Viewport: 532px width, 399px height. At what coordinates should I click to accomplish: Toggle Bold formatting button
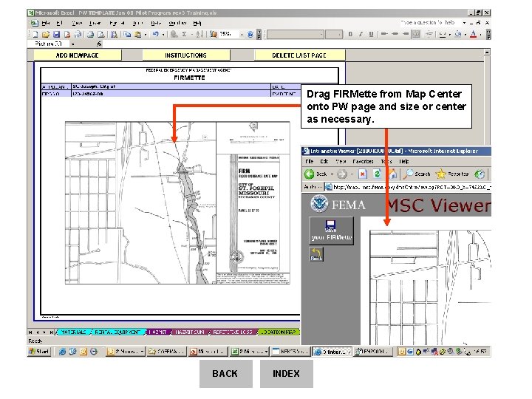tap(350, 34)
